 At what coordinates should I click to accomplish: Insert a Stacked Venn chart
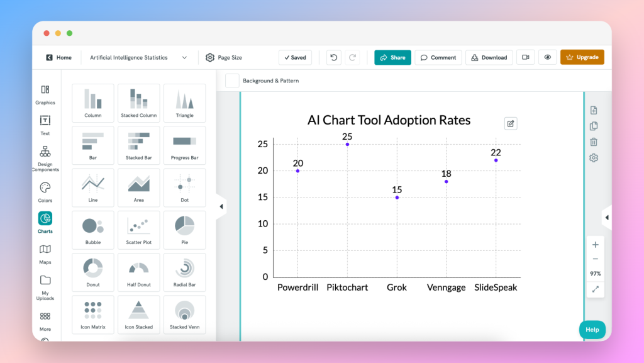coord(185,315)
